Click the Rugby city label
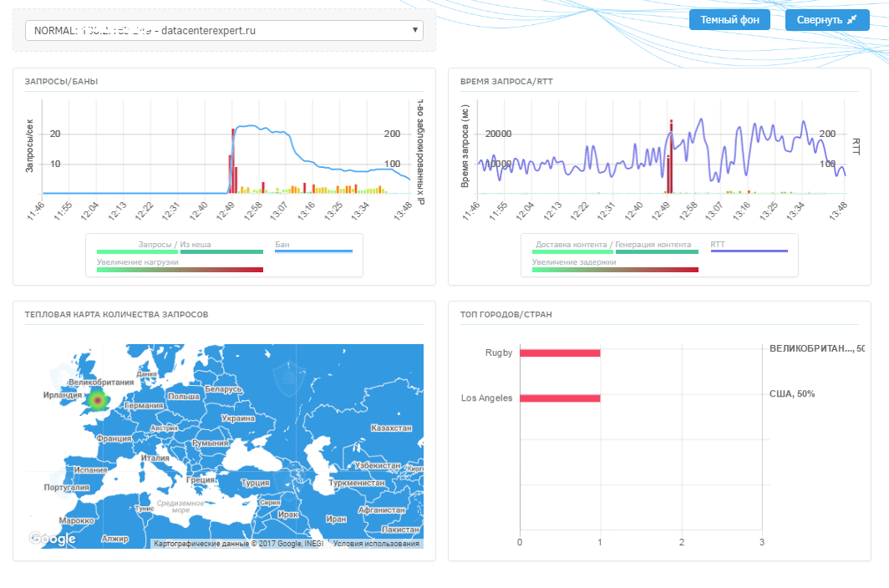This screenshot has height=588, width=889. click(x=499, y=352)
